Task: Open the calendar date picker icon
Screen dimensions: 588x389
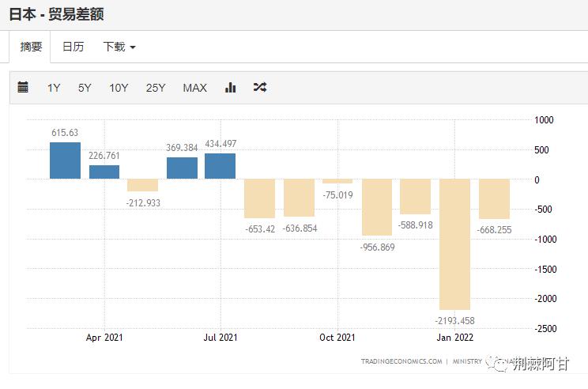Action: (x=23, y=88)
